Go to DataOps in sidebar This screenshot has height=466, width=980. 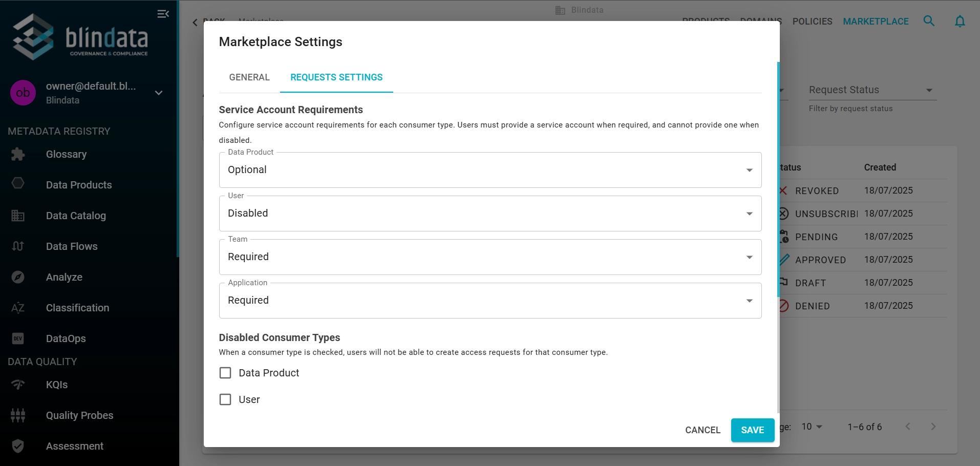pos(66,338)
